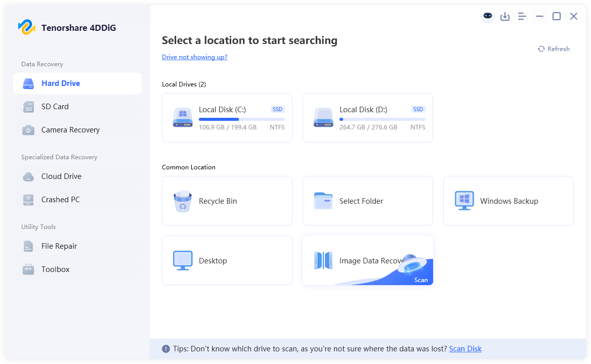Click the Refresh button

pyautogui.click(x=554, y=49)
